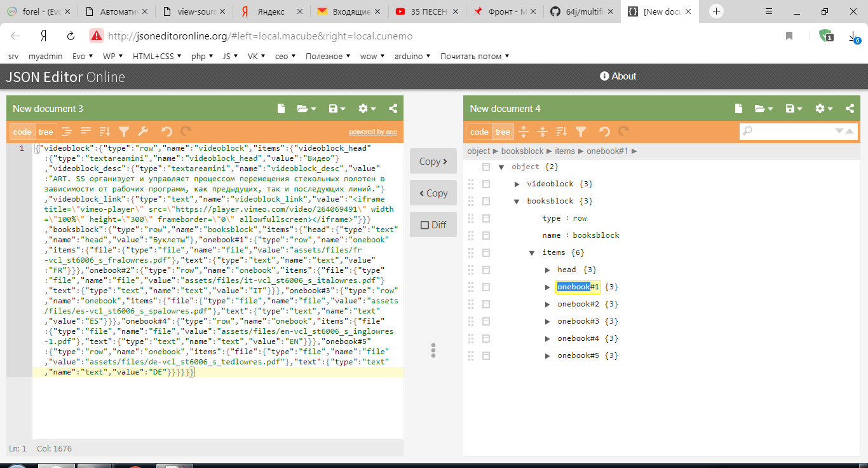Image resolution: width=868 pixels, height=468 pixels.
Task: Open action menu box for onebook#5 row
Action: coord(486,355)
